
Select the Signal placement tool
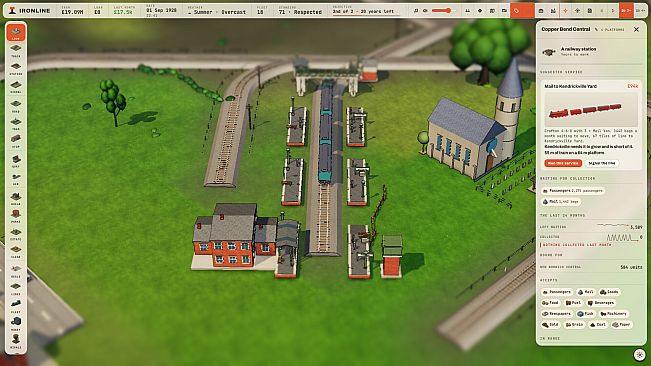click(x=15, y=87)
